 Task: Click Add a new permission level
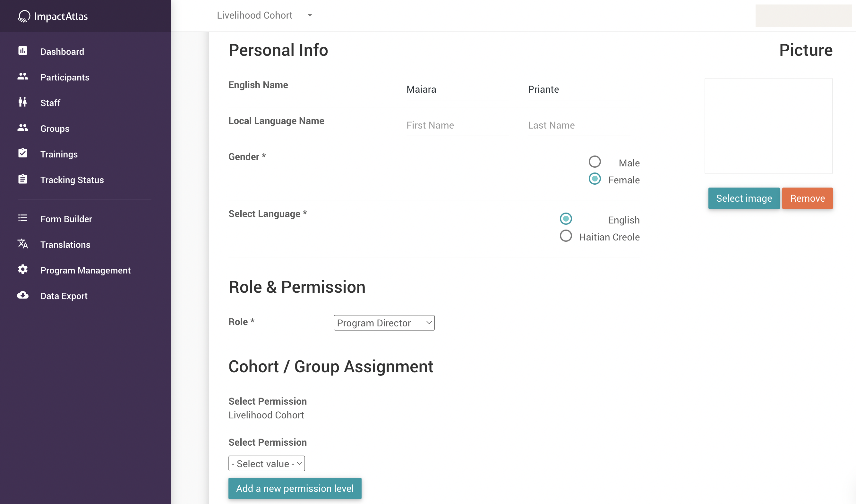295,488
